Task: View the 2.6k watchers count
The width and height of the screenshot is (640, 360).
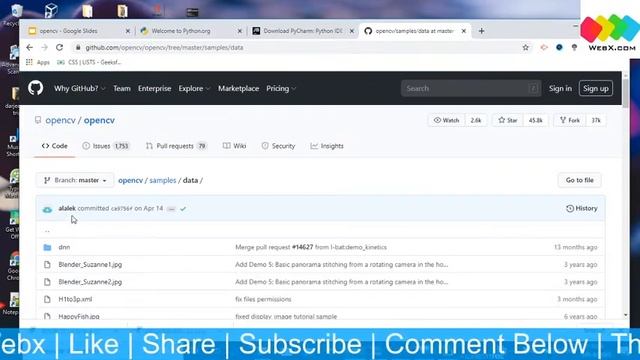Action: coord(476,120)
